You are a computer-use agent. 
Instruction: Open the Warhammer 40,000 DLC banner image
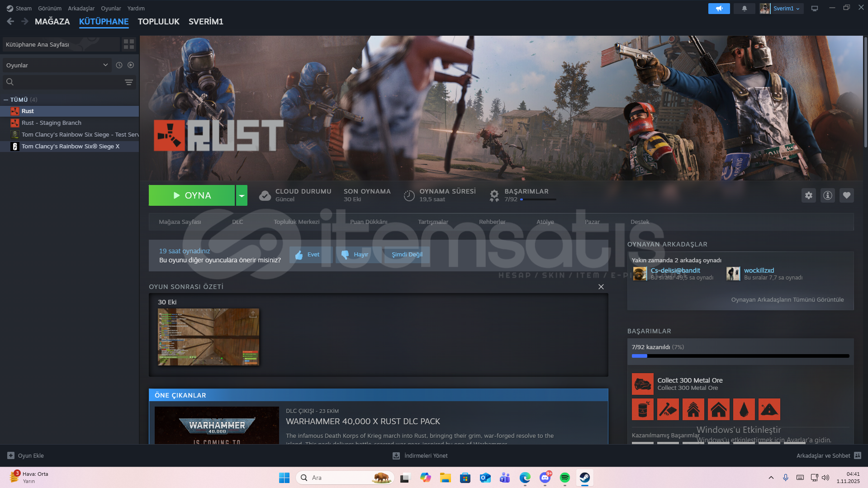(x=217, y=425)
